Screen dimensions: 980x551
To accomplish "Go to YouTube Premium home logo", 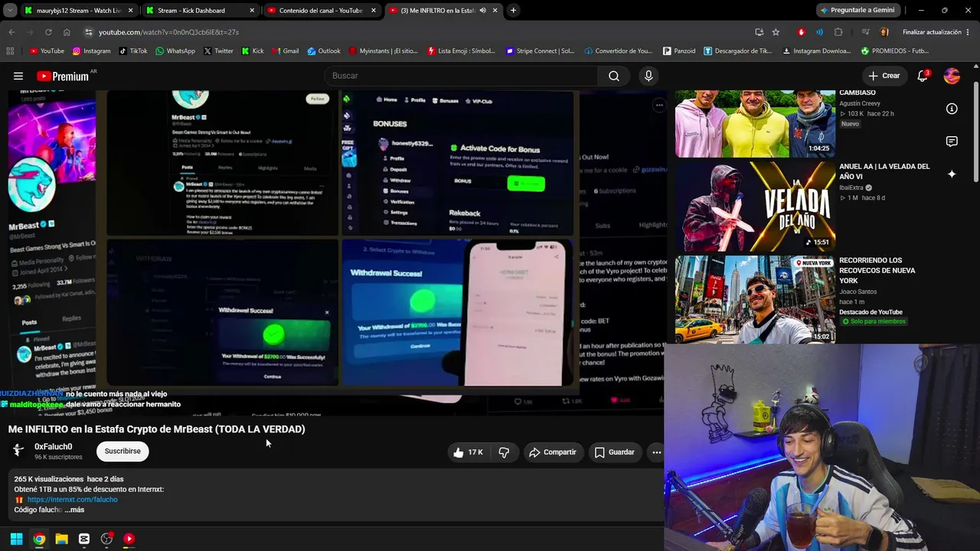I will [63, 76].
